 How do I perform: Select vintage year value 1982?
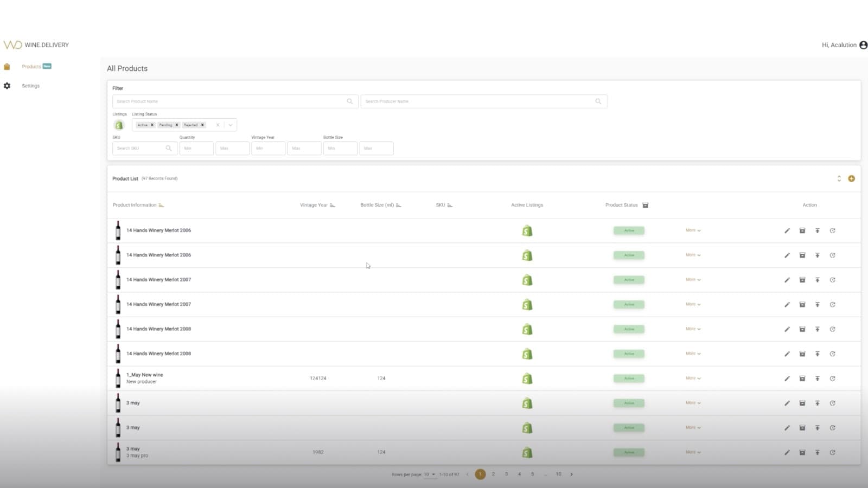tap(318, 452)
